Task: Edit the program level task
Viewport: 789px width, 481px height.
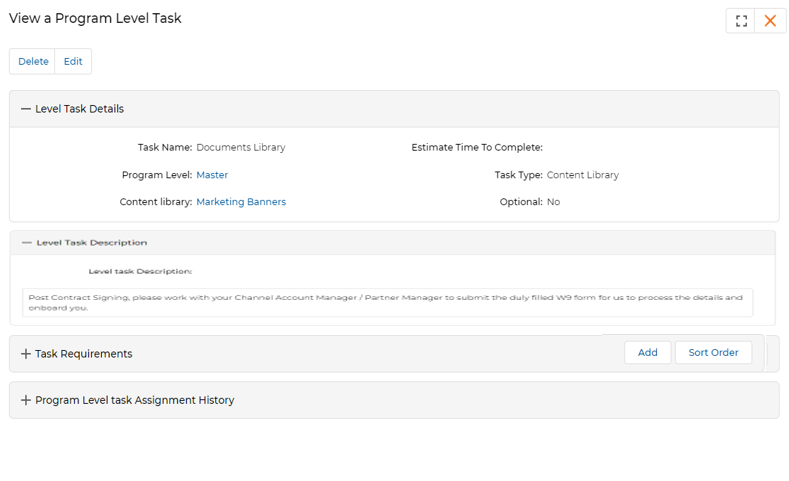Action: [x=73, y=61]
